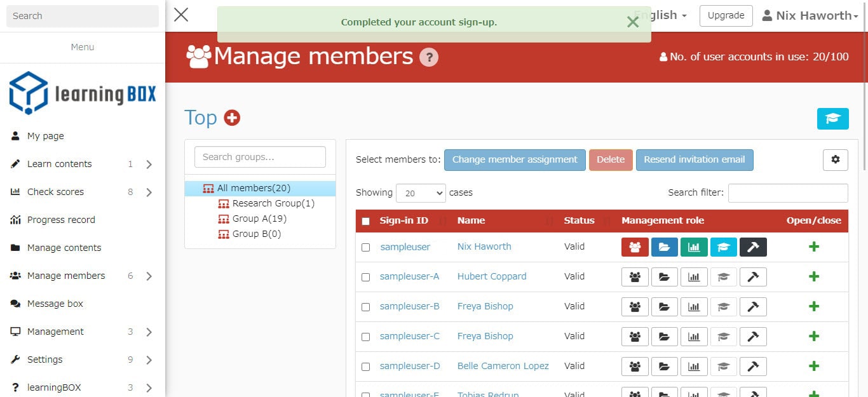Open the Manage members help question icon
Screen dimensions: 868x397
pos(429,57)
